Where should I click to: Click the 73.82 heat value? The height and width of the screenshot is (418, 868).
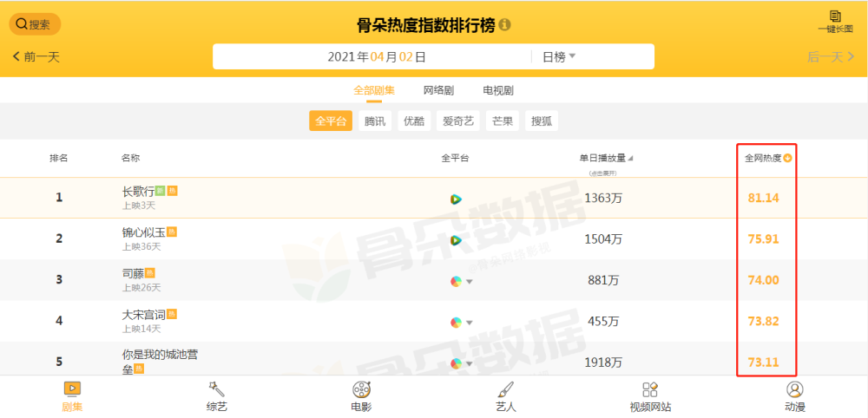pyautogui.click(x=763, y=321)
